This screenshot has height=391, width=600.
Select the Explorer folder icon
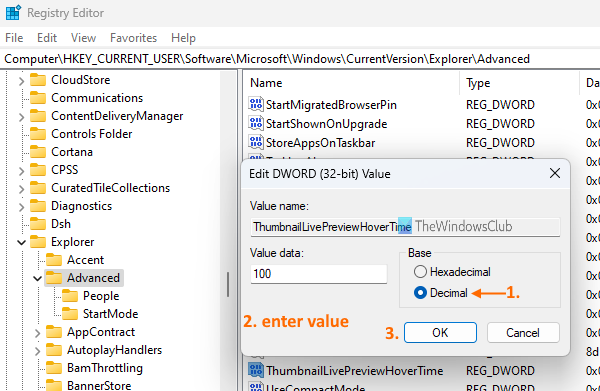38,242
